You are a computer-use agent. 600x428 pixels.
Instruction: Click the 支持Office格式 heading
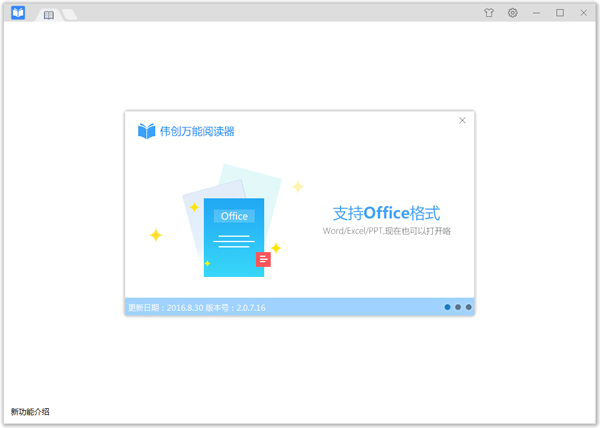[386, 213]
